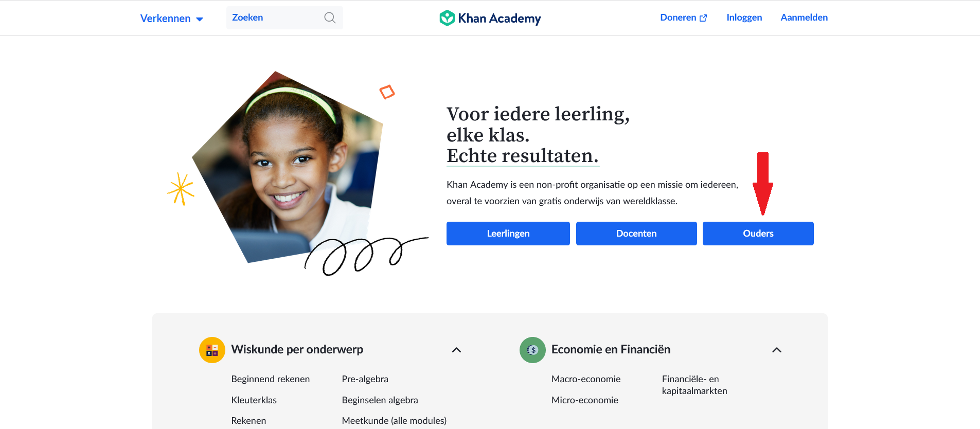
Task: Click the Economie money icon
Action: 532,350
